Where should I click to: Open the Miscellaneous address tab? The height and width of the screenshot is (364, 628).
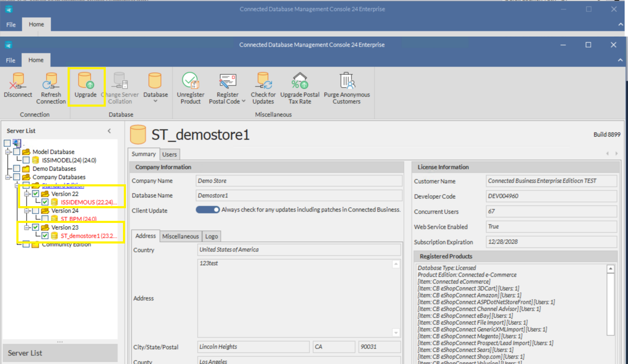181,236
